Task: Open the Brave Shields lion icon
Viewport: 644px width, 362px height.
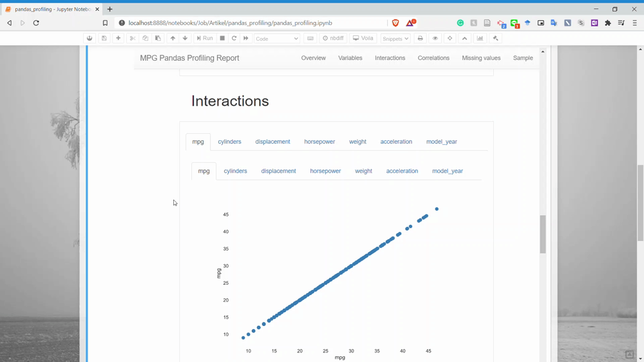Action: tap(395, 23)
